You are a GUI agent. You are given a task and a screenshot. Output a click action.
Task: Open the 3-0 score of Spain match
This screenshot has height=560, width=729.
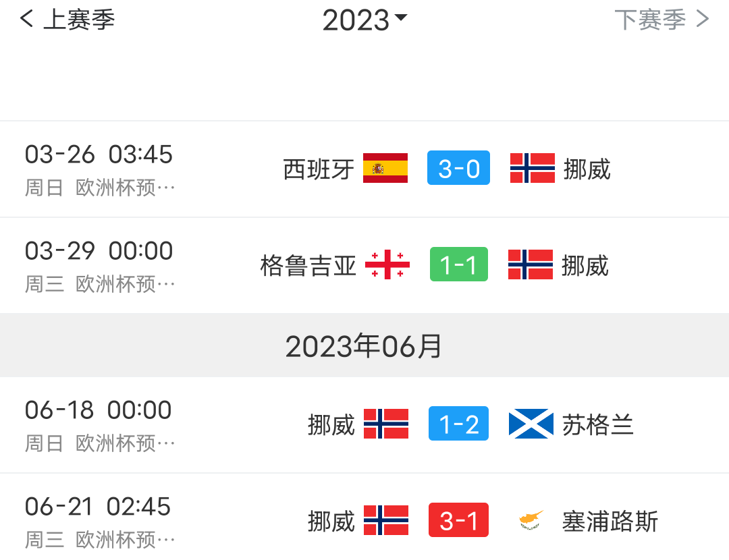pyautogui.click(x=458, y=168)
